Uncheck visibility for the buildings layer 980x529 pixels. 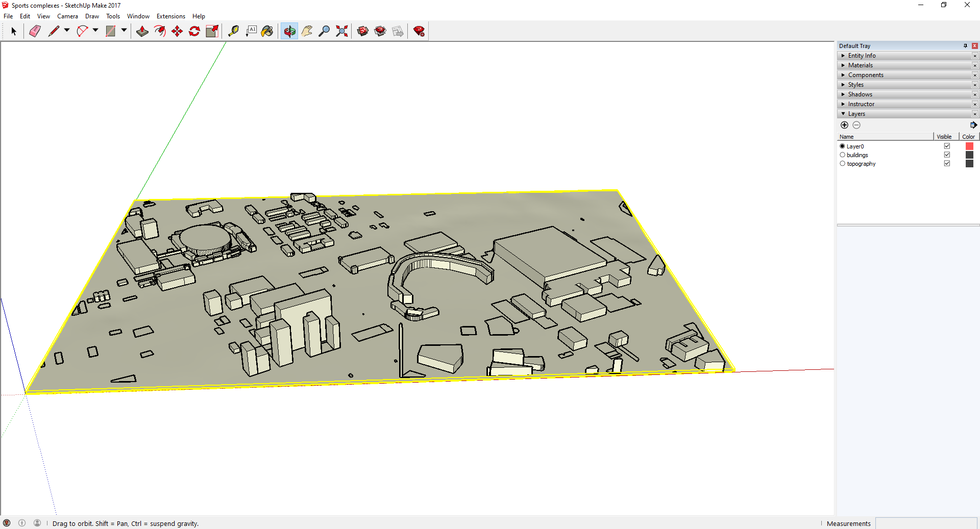click(947, 155)
